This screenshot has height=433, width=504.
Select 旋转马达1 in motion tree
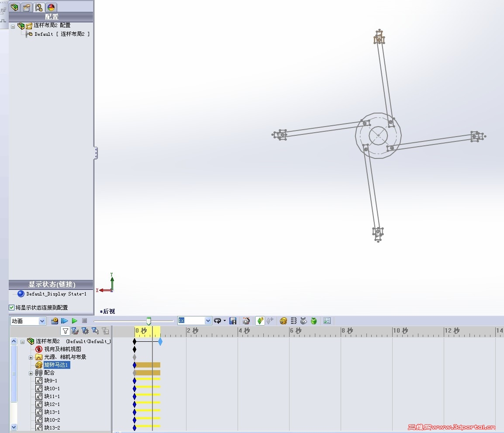[56, 364]
